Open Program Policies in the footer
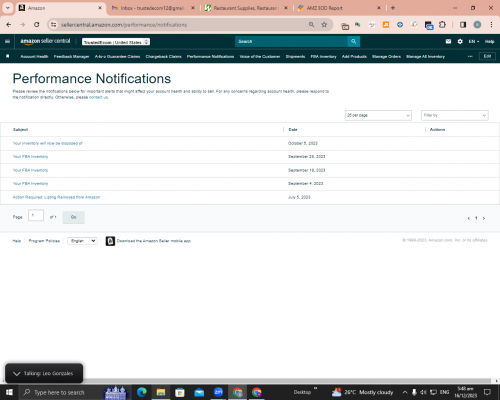The height and width of the screenshot is (400, 500). point(44,241)
